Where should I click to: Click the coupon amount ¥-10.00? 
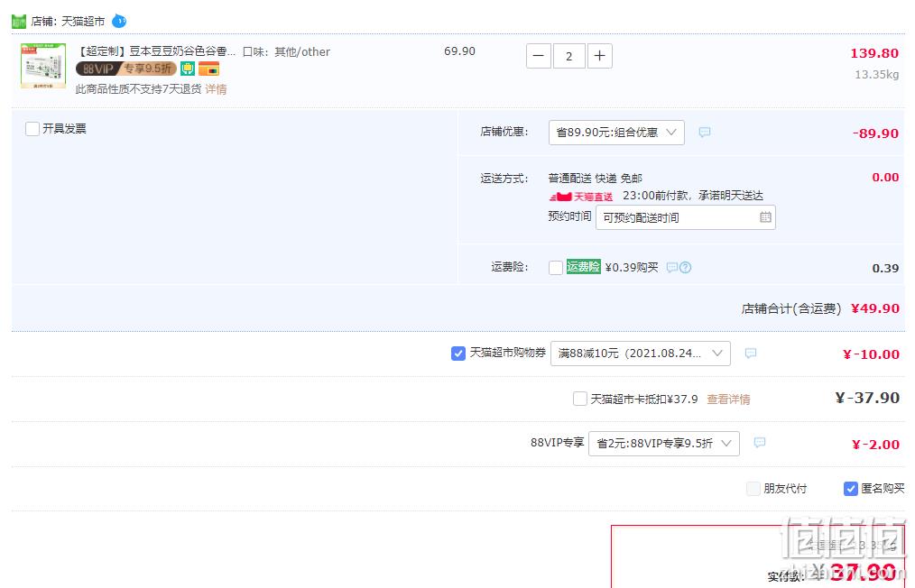pyautogui.click(x=871, y=354)
